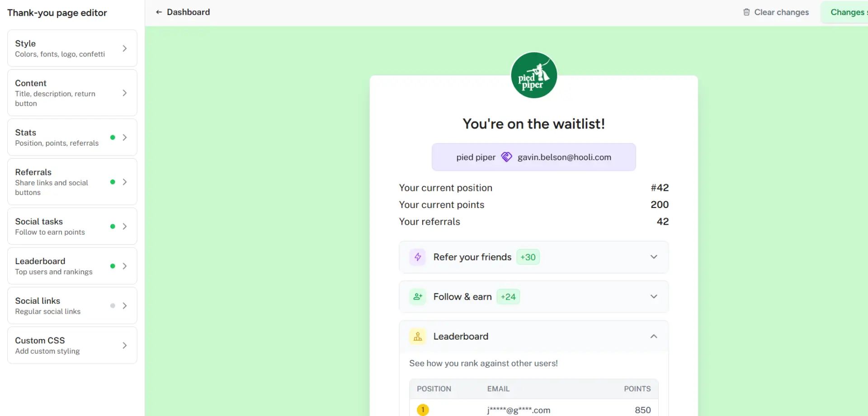Expand the Leaderboard sidebar chevron
This screenshot has width=868, height=416.
(125, 266)
